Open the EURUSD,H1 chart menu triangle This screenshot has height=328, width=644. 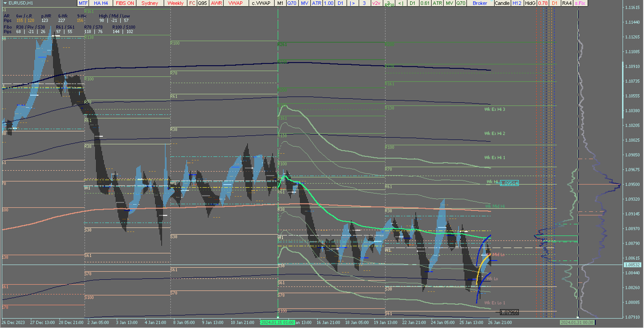[5, 3]
